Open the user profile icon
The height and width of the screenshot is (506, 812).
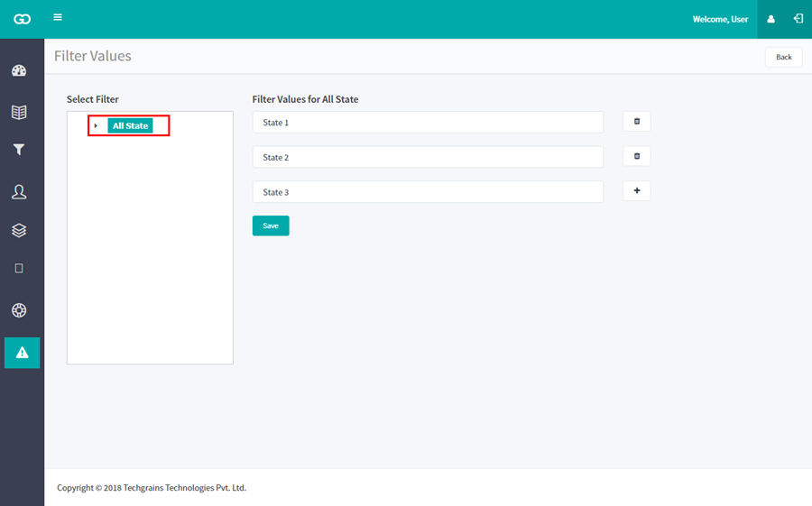pos(770,19)
